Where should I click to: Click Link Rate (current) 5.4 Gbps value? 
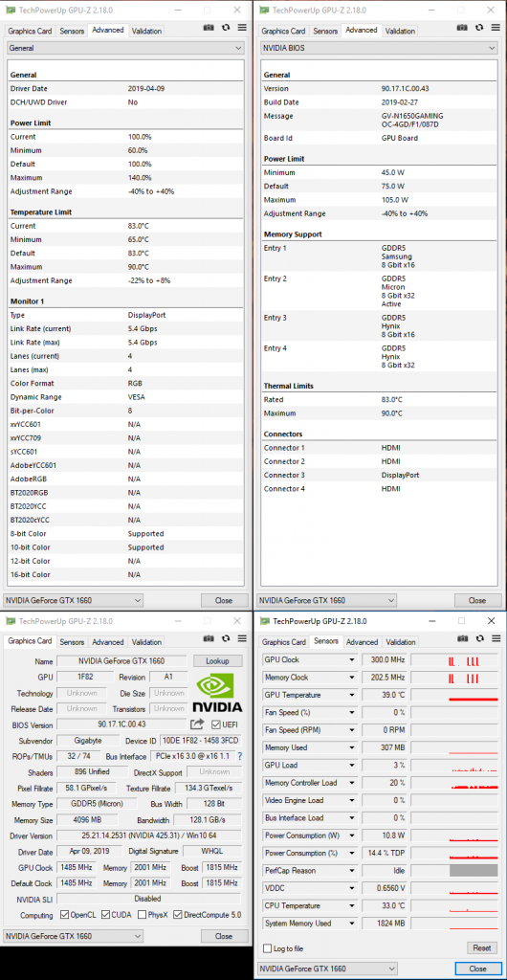pos(143,329)
